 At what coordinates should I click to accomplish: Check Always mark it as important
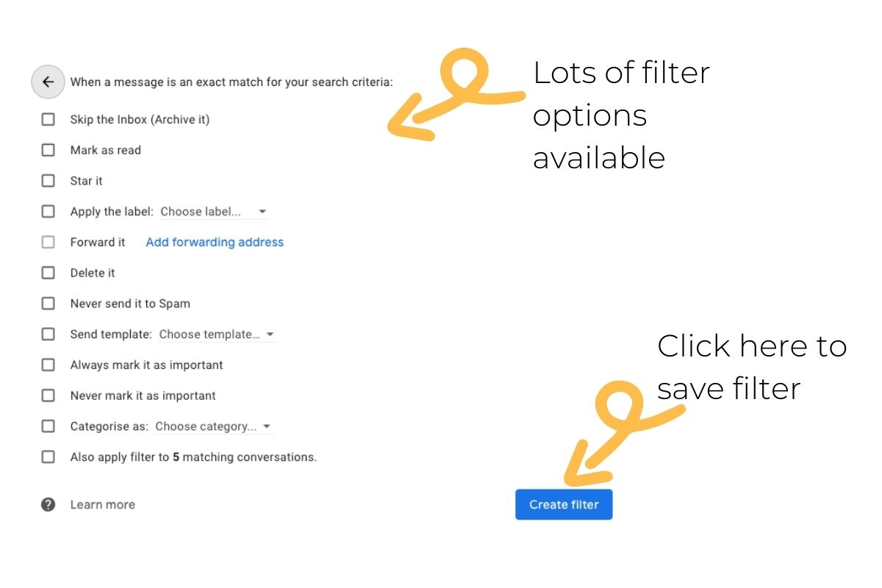pos(48,365)
